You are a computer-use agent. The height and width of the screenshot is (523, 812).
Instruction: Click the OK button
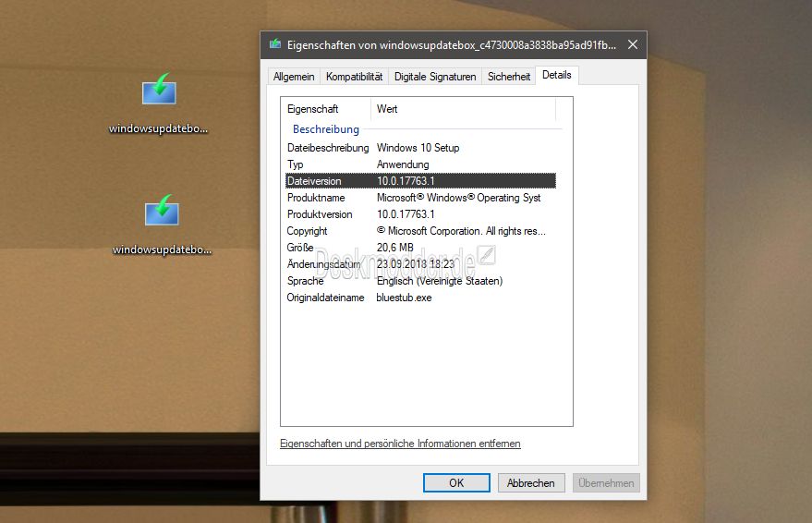point(456,482)
